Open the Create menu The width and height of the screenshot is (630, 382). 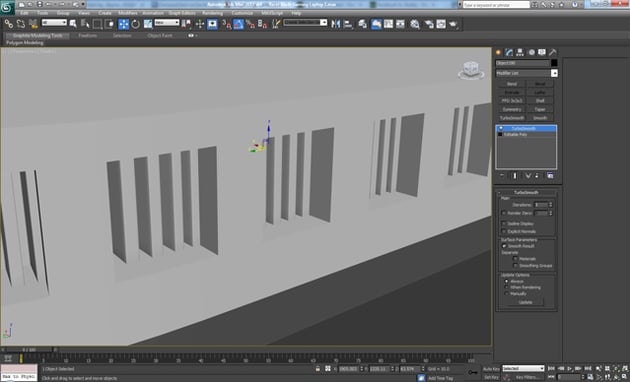click(x=105, y=13)
